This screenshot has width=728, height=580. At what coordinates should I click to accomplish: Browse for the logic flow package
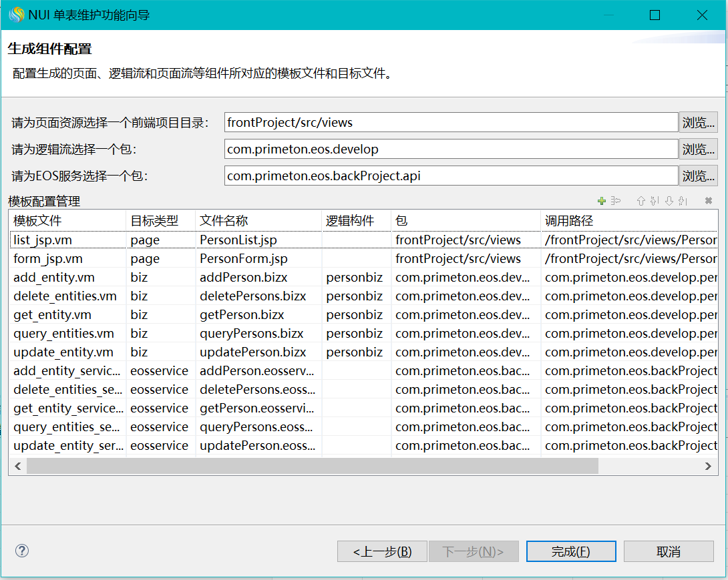point(698,149)
